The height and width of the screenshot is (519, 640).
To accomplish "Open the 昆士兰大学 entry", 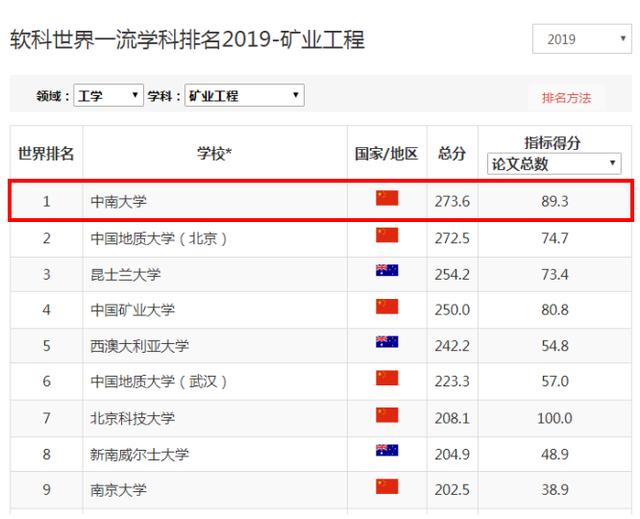I will [x=125, y=274].
